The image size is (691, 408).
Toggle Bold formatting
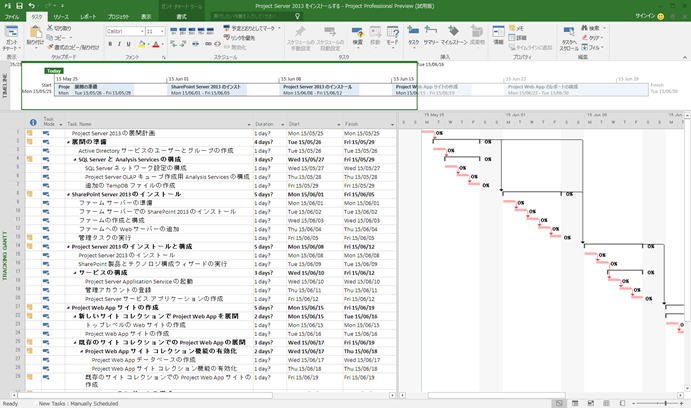click(x=110, y=44)
